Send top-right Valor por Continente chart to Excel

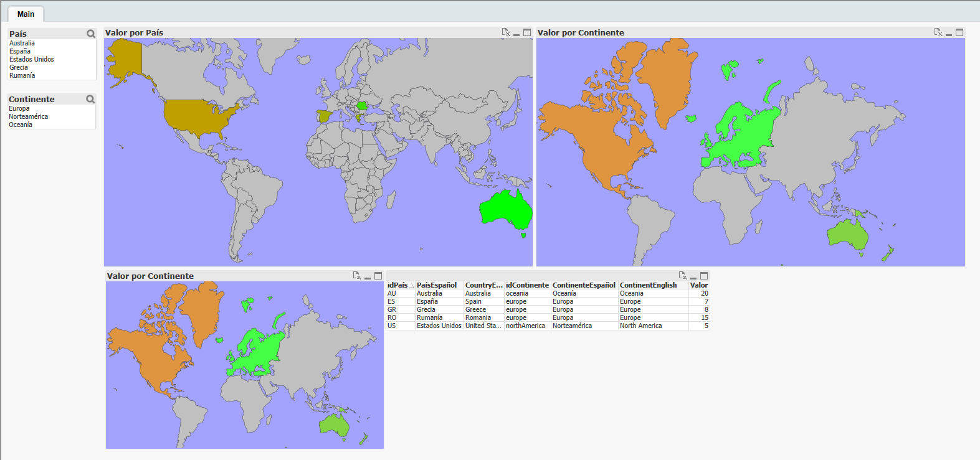pos(938,32)
